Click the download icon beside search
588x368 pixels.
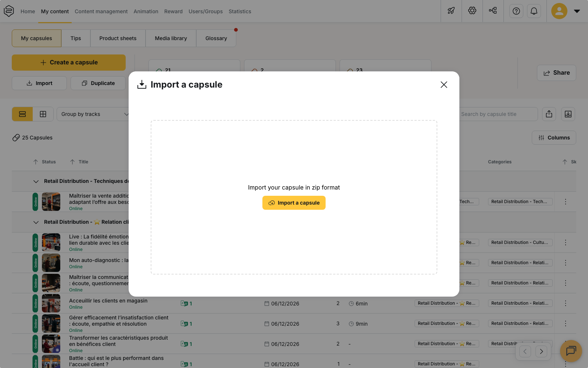pos(568,114)
